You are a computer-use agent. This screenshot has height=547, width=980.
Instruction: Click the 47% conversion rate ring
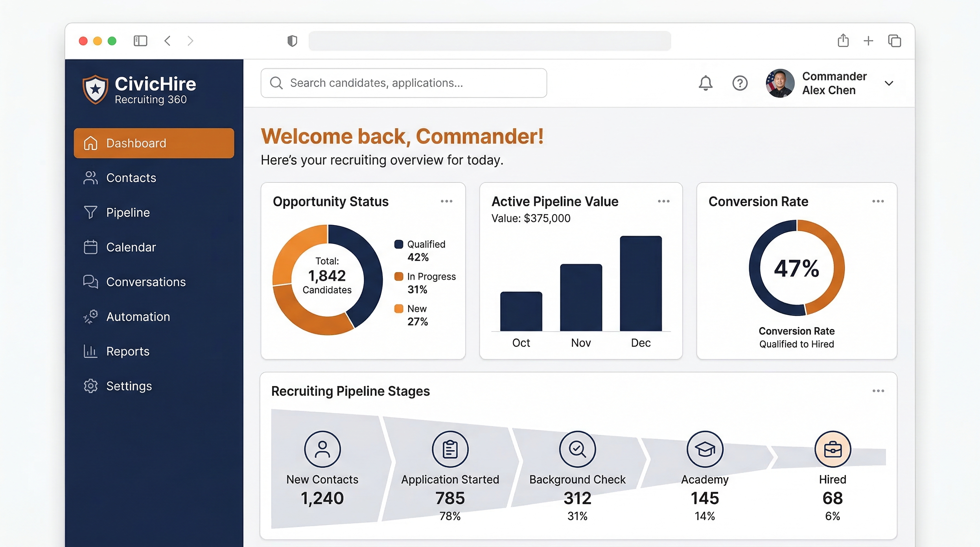point(797,269)
